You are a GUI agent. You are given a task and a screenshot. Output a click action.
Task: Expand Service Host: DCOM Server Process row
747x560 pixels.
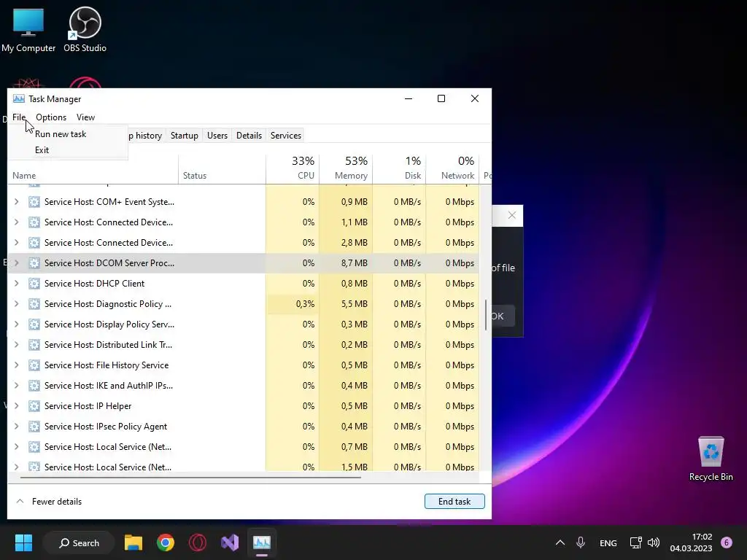17,262
